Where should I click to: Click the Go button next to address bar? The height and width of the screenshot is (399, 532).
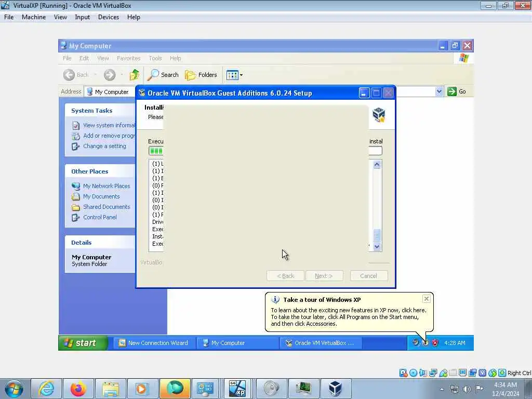pyautogui.click(x=457, y=91)
